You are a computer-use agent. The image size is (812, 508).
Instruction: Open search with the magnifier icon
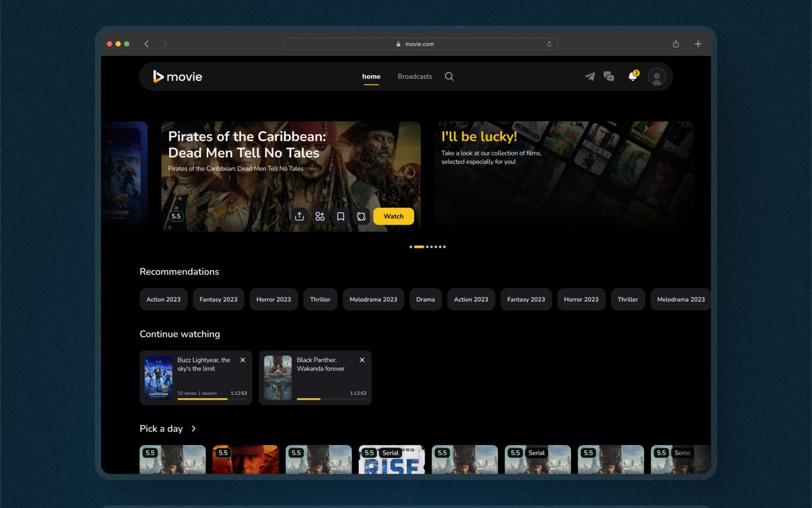click(449, 77)
